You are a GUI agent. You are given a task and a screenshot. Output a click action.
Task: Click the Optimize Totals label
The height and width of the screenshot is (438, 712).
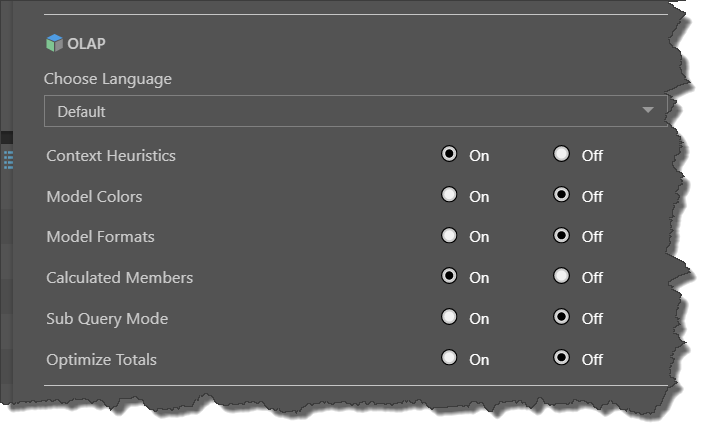coord(101,359)
